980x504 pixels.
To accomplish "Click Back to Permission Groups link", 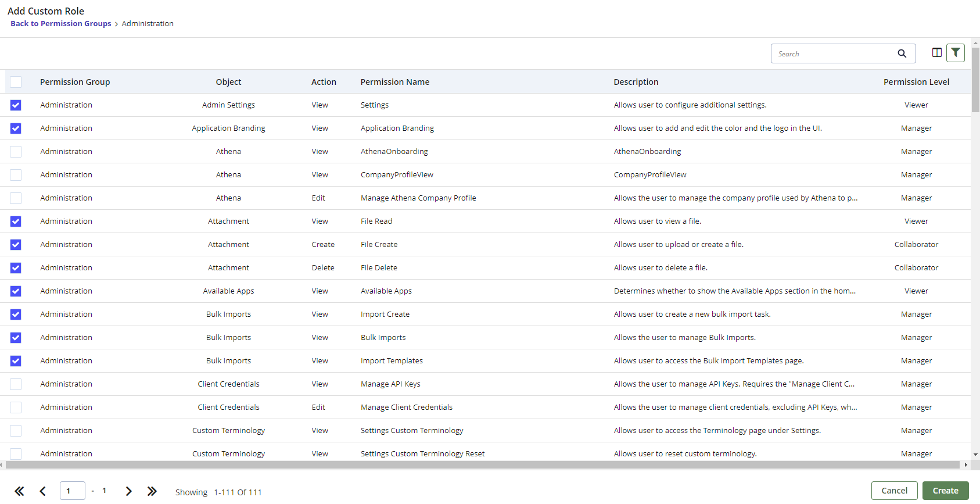I will [x=60, y=24].
